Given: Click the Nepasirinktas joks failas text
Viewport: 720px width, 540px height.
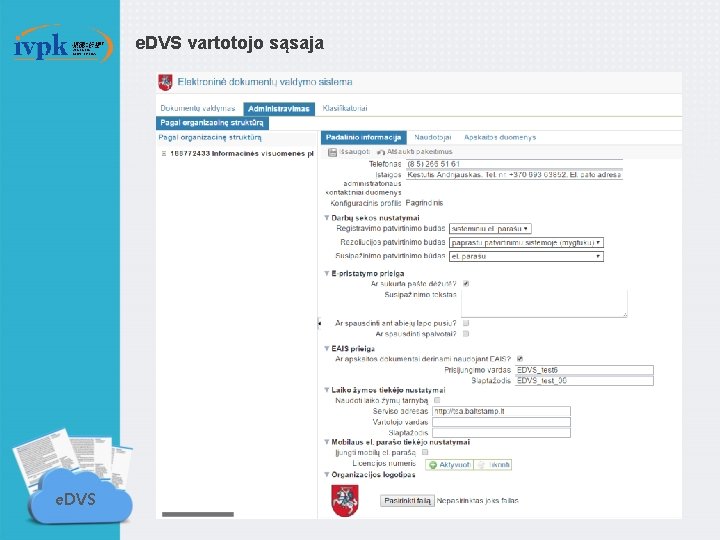Looking at the screenshot, I should [x=478, y=501].
